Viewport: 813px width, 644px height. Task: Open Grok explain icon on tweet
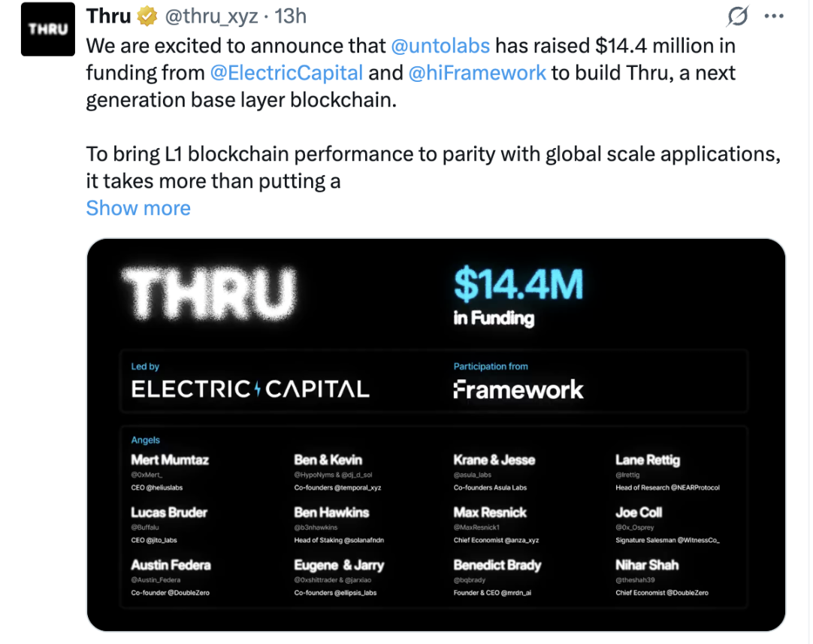pos(737,17)
